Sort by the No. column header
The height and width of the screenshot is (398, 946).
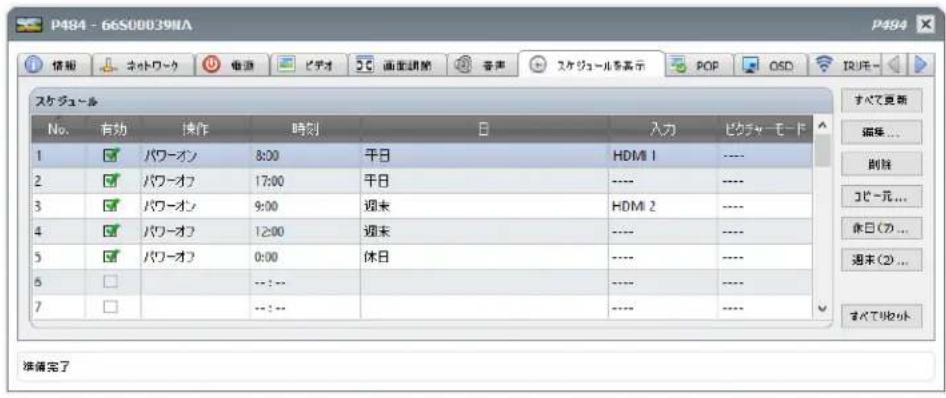point(59,128)
